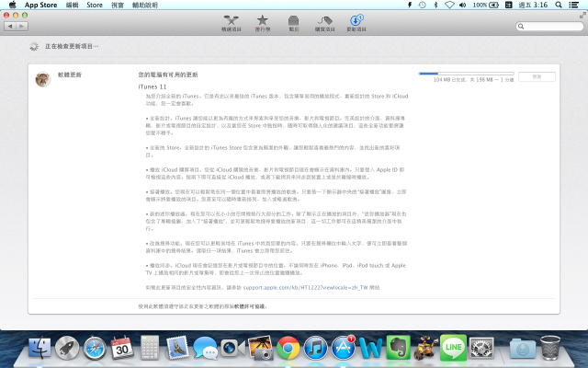588x368 pixels.
Task: Click the input method menu bar icon
Action: (x=508, y=5)
